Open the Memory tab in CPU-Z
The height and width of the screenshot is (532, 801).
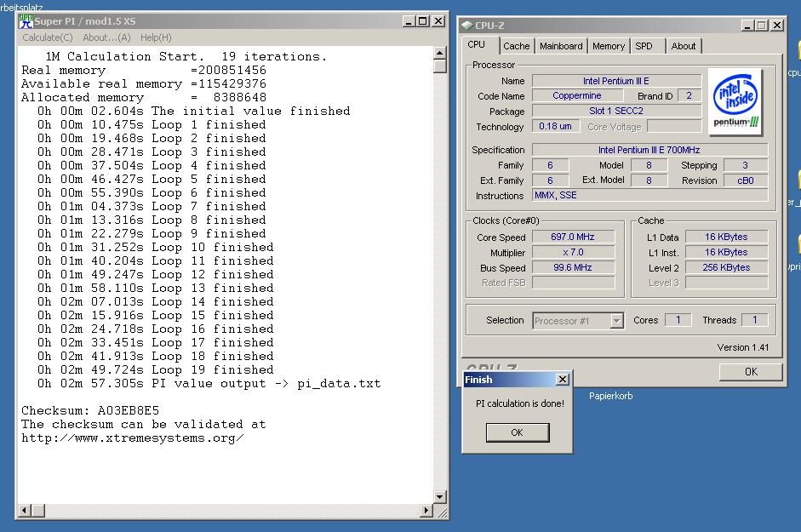[609, 46]
